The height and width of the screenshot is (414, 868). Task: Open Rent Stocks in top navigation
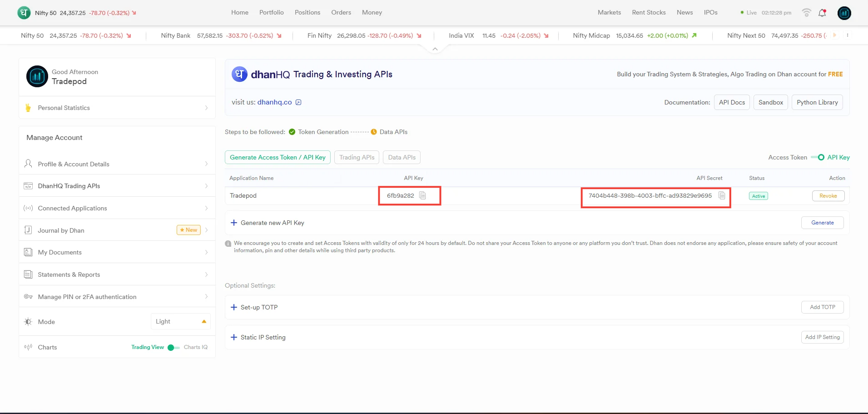[x=649, y=13]
